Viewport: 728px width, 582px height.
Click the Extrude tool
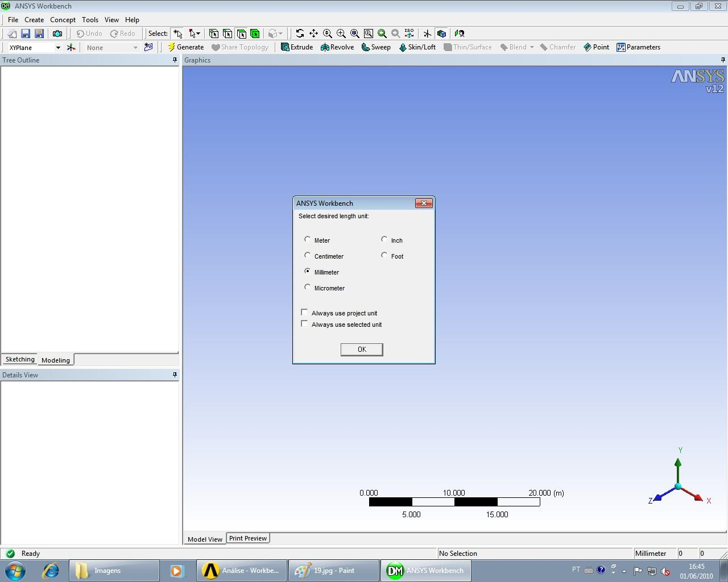(x=297, y=47)
